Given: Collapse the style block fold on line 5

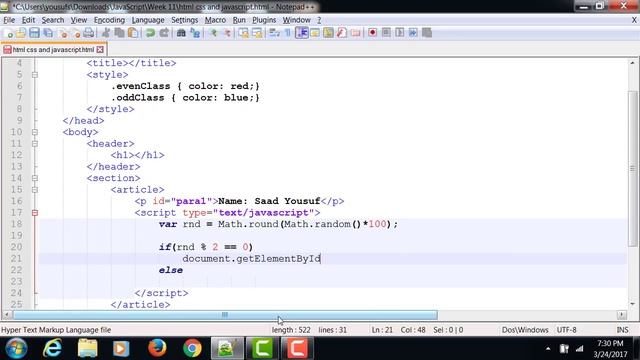Looking at the screenshot, I should click(x=35, y=75).
